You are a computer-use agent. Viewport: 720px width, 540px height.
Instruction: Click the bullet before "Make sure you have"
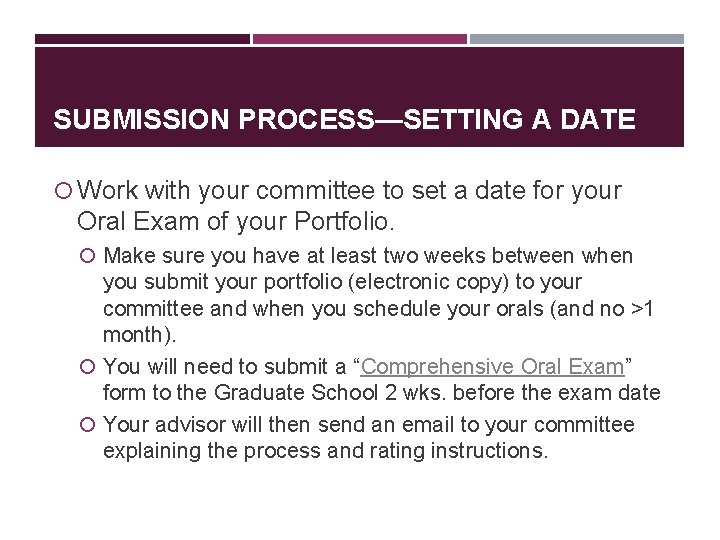(90, 256)
